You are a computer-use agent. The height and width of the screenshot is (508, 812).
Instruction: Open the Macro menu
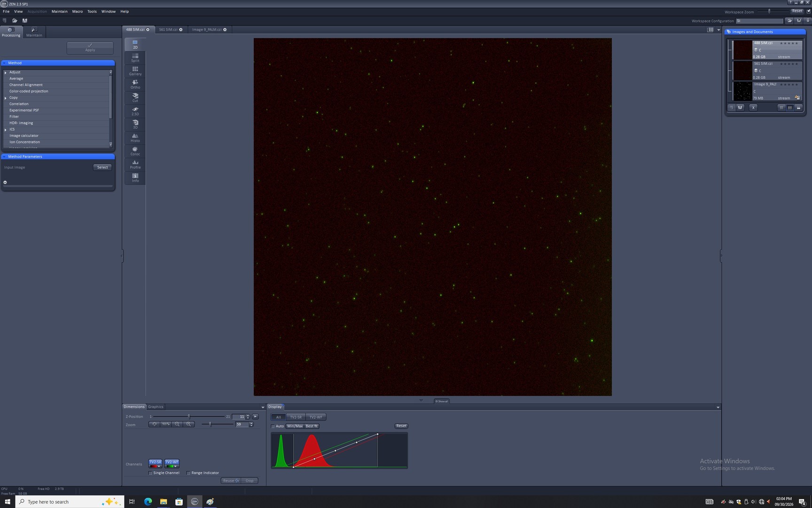(78, 11)
